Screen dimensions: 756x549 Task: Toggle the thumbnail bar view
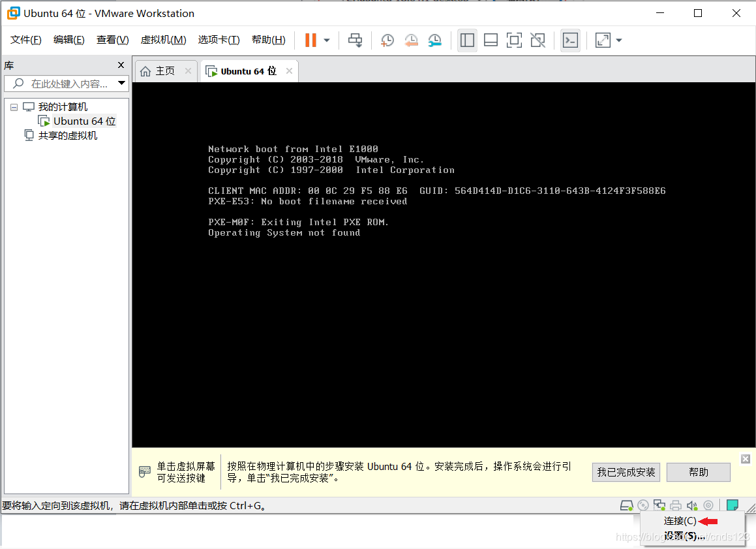pyautogui.click(x=491, y=40)
